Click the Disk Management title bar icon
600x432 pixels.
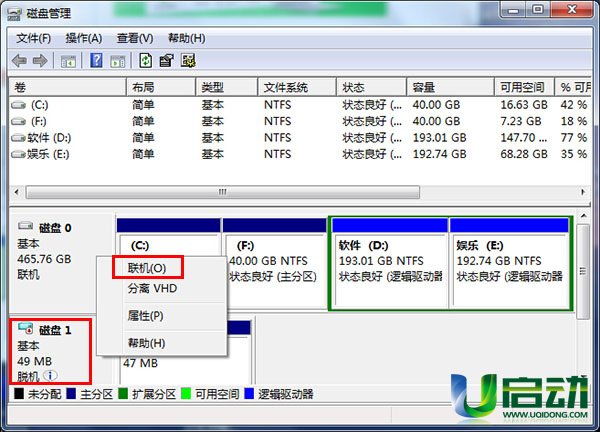pyautogui.click(x=14, y=14)
